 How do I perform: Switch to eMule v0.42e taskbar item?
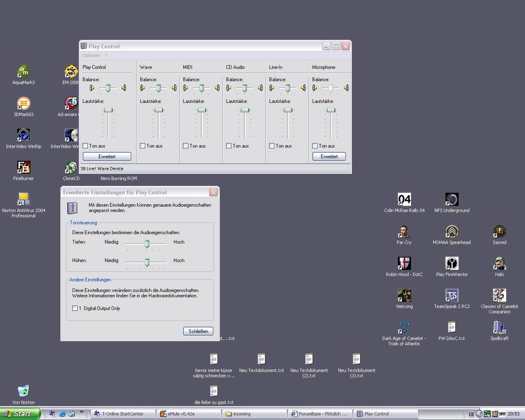(x=189, y=414)
